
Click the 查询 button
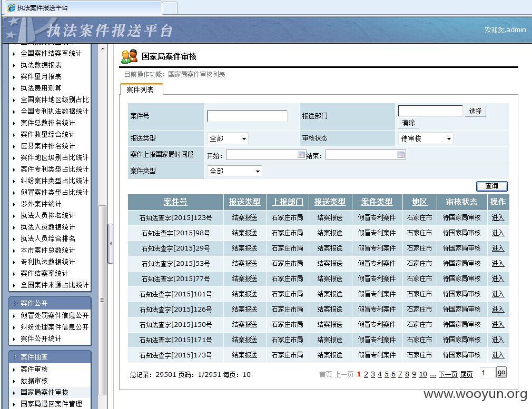(x=492, y=186)
